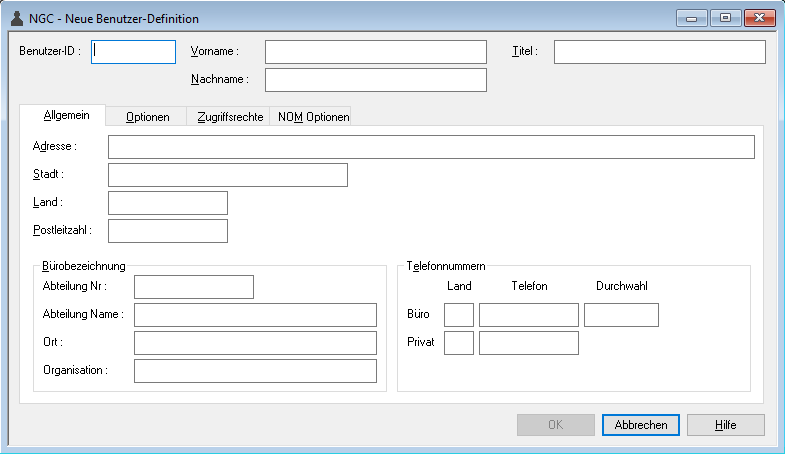Select the Abteilung Nr field

tap(193, 287)
